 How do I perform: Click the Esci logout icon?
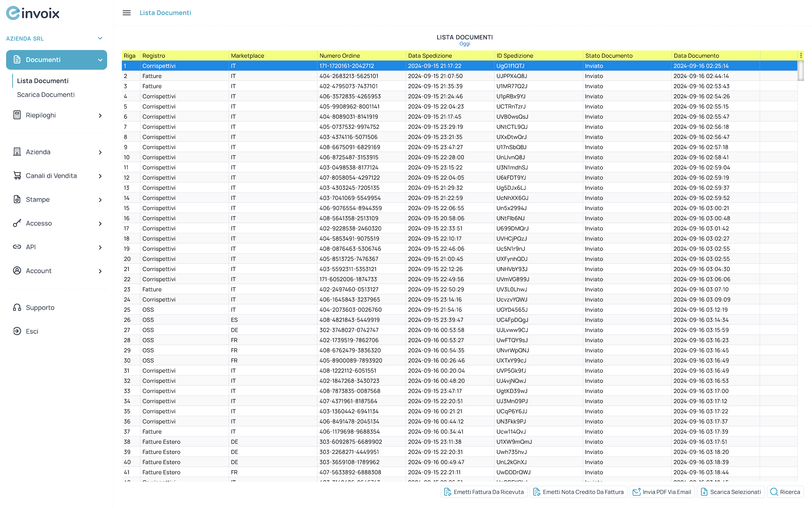tap(16, 331)
